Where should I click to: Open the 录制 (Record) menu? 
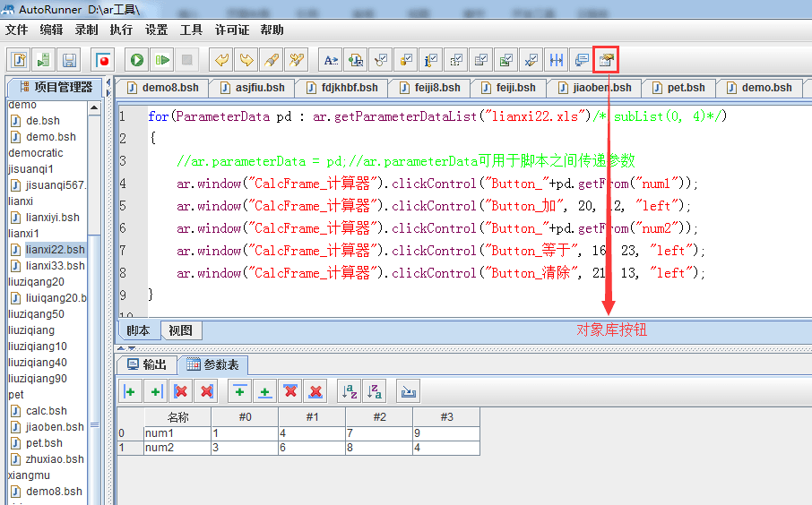[x=86, y=30]
